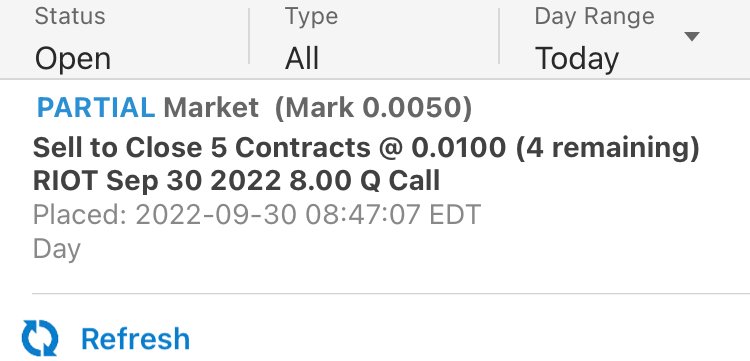
Task: Click the Refresh text link
Action: pyautogui.click(x=135, y=339)
